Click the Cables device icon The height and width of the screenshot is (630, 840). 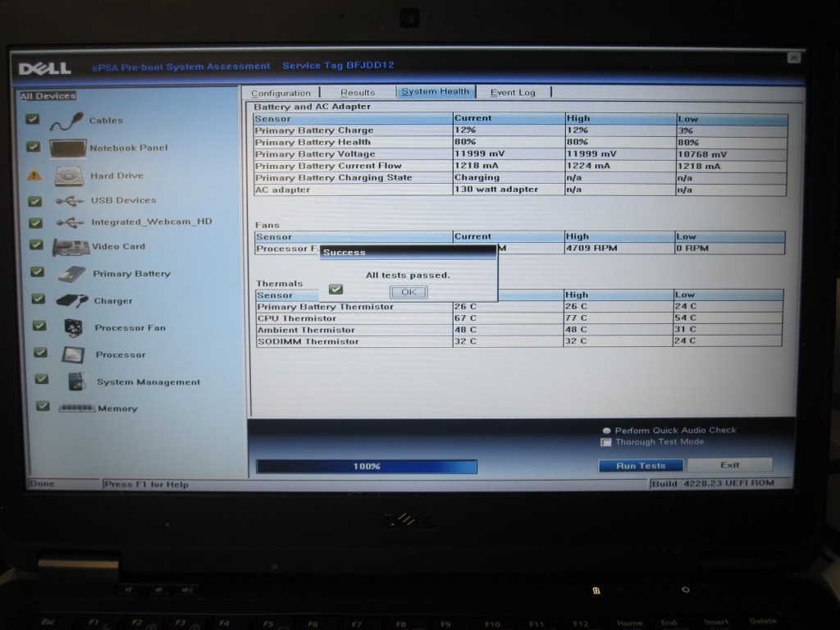click(x=66, y=121)
